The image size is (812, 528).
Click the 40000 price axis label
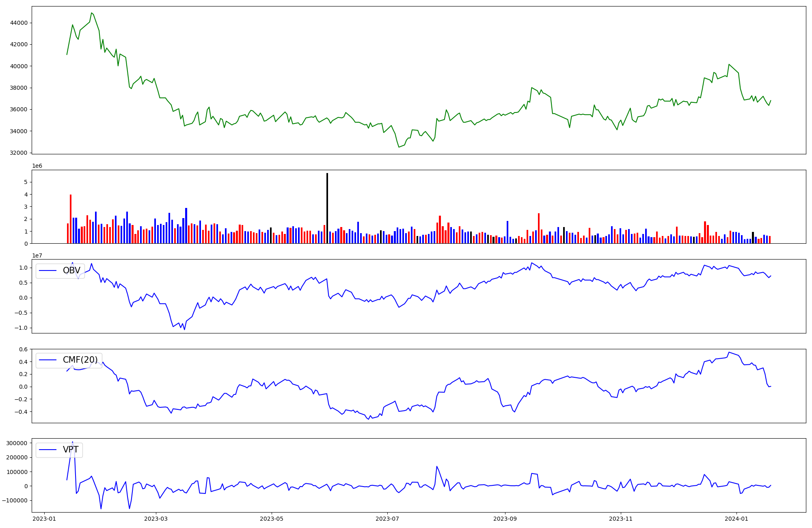19,66
